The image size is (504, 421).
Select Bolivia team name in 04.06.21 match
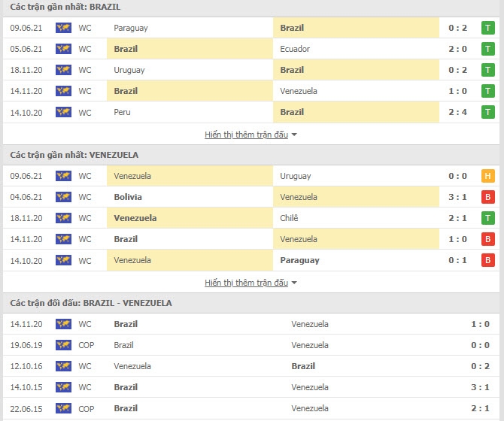pos(128,197)
